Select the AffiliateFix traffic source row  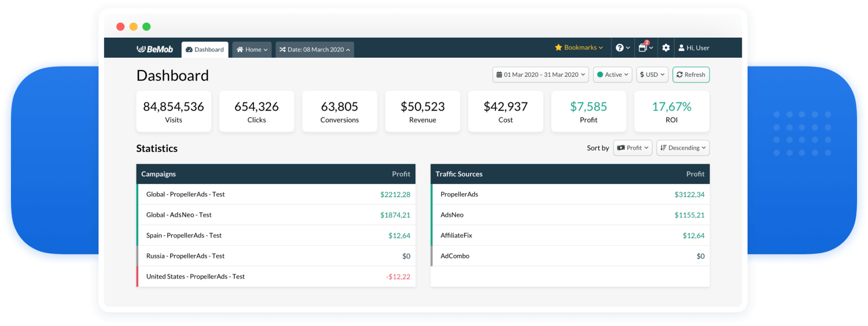click(570, 235)
